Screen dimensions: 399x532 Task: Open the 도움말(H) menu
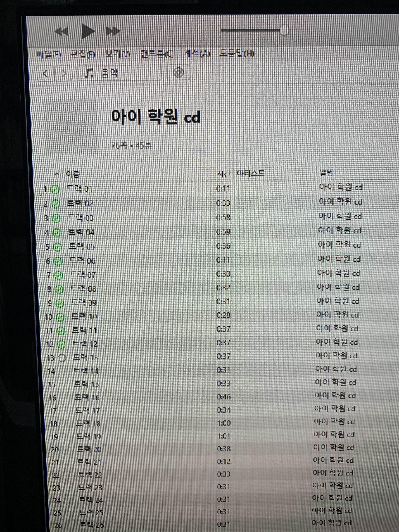(x=237, y=53)
